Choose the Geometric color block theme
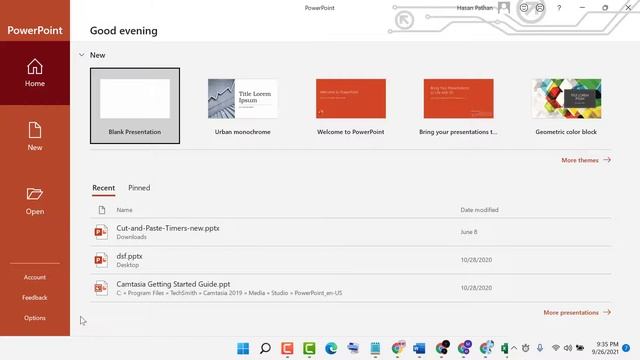The height and width of the screenshot is (360, 640). tap(566, 106)
